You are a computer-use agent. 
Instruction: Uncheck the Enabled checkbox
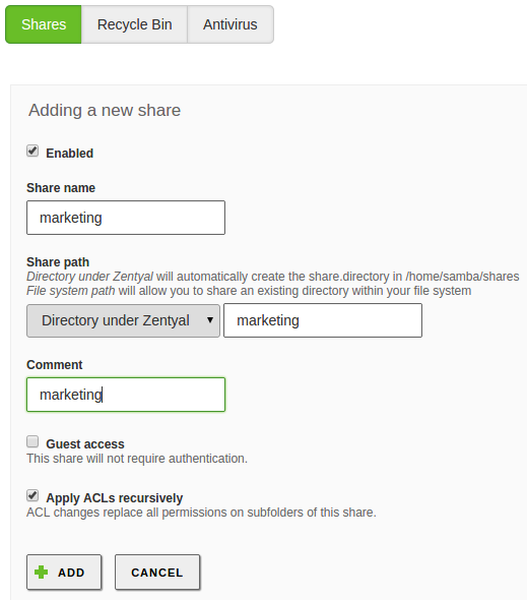tap(33, 151)
